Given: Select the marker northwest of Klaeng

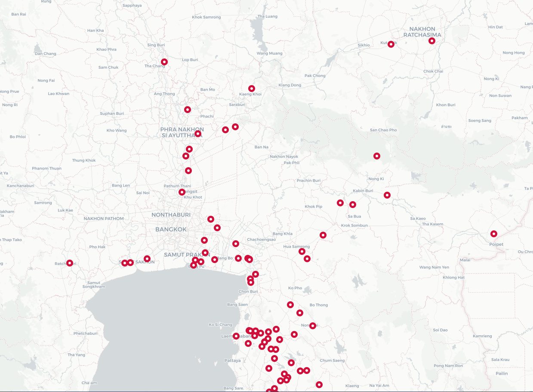Looking at the screenshot, I should [x=319, y=385].
